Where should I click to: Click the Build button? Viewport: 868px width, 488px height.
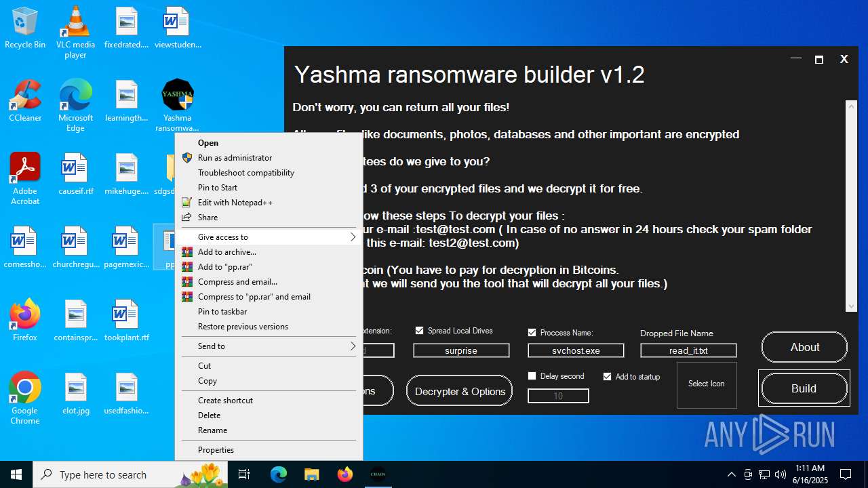pyautogui.click(x=804, y=388)
